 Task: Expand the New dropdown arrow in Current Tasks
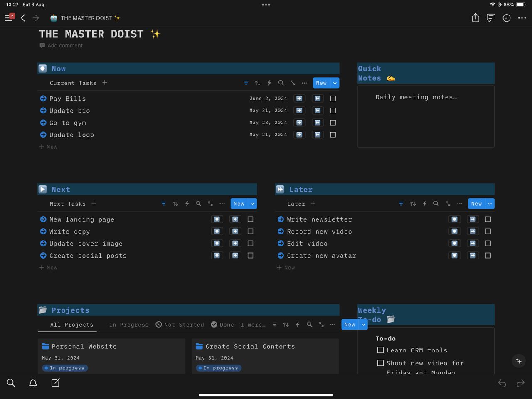click(x=335, y=83)
